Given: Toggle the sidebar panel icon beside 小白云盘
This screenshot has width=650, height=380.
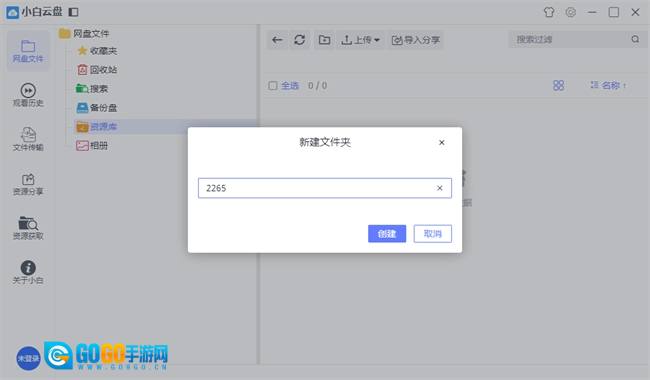Looking at the screenshot, I should click(73, 12).
